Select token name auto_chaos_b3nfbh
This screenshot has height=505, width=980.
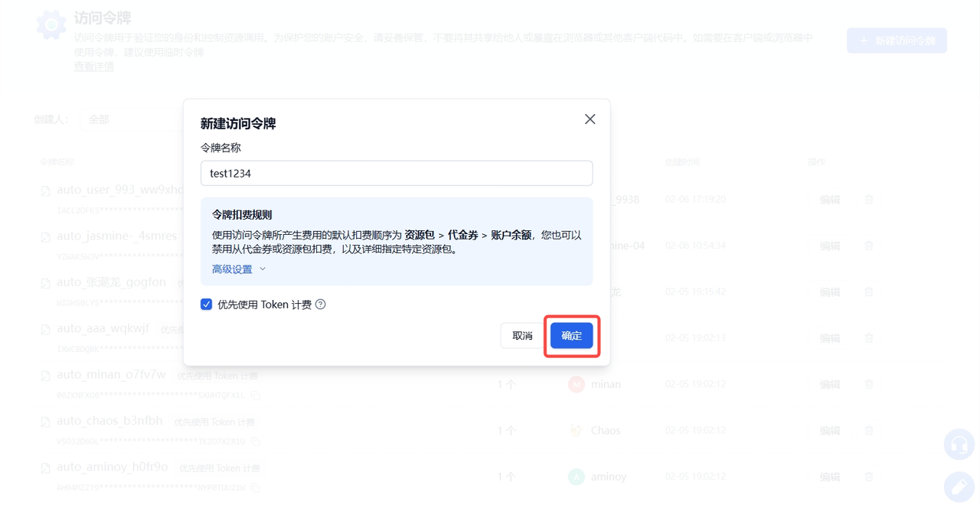pos(109,421)
